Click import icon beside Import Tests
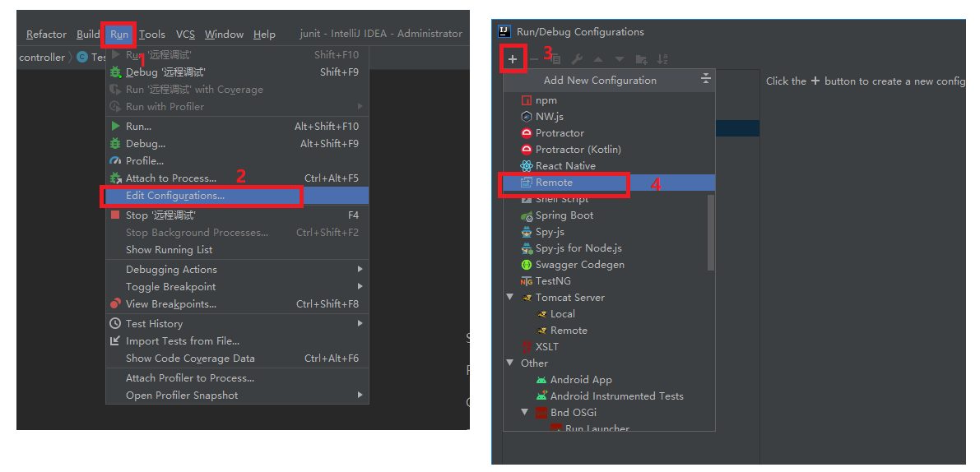980x472 pixels. (115, 341)
